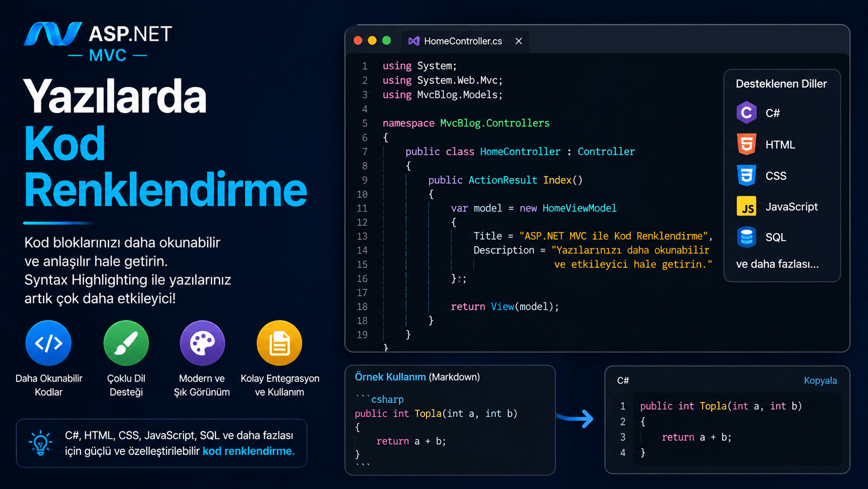Click the ASP.NET wave logo
The width and height of the screenshot is (868, 489).
click(x=53, y=34)
